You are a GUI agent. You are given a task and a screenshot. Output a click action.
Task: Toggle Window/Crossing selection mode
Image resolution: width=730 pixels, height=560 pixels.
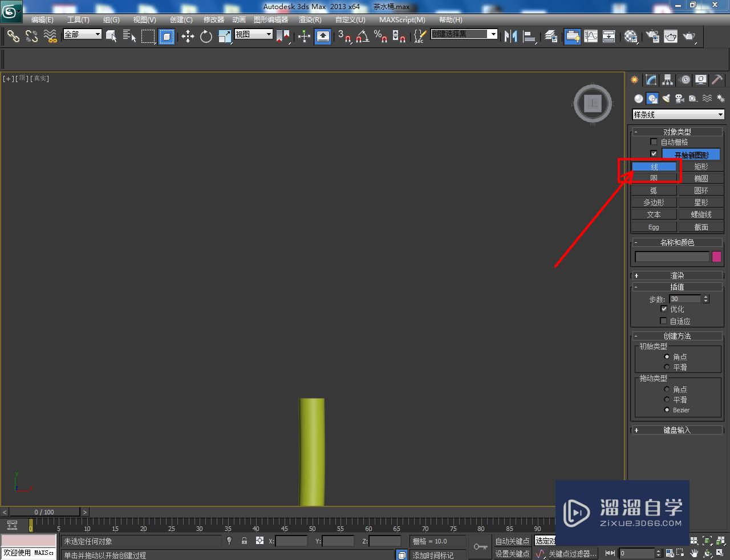pyautogui.click(x=167, y=36)
